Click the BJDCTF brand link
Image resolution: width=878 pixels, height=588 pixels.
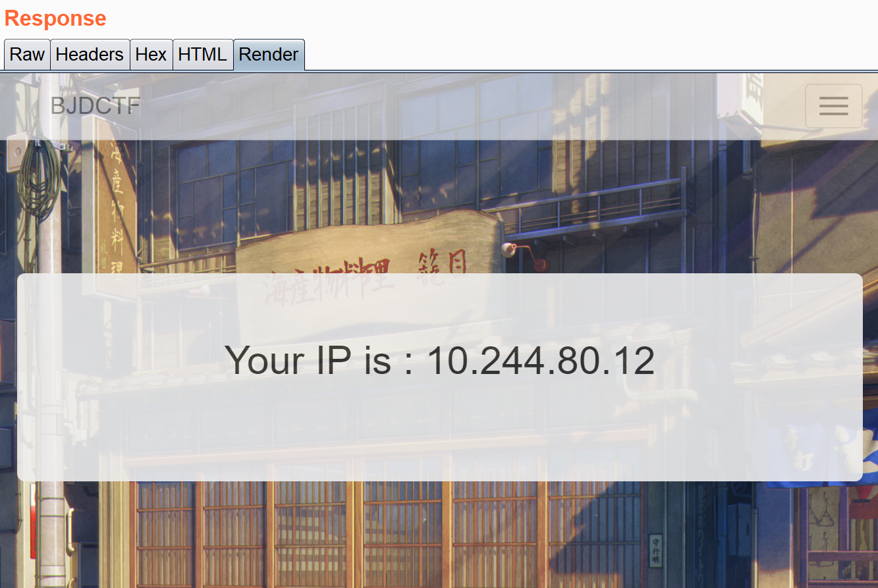[x=96, y=106]
